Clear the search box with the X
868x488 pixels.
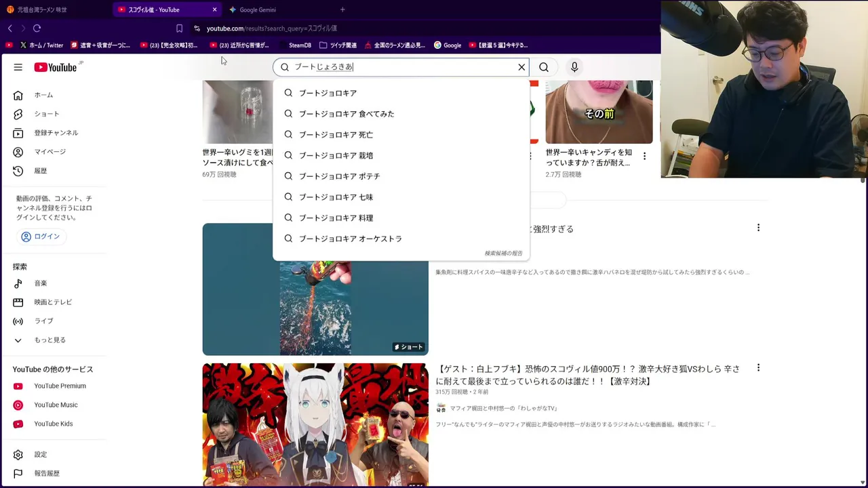521,67
